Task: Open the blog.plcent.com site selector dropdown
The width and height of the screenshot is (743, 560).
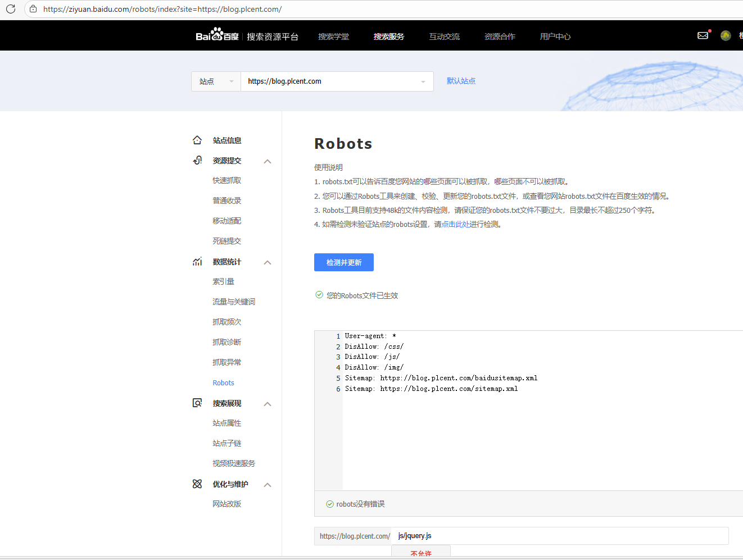Action: tap(337, 81)
